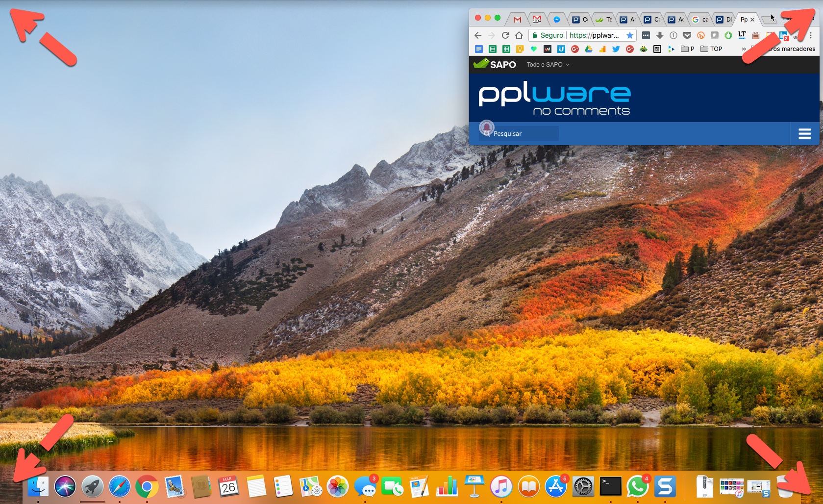Open Snagit from the Dock
The image size is (823, 504).
tap(665, 487)
